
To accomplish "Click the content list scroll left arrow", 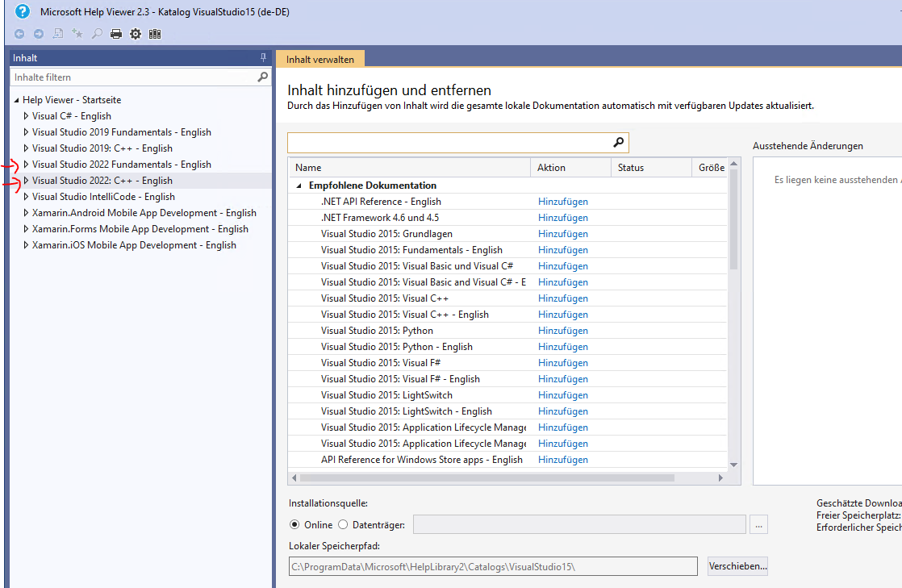I will click(294, 477).
